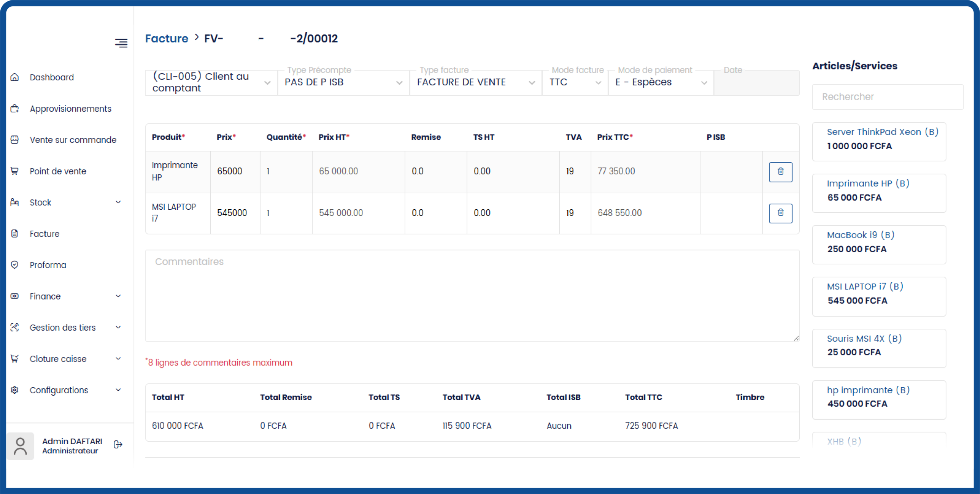Click the logout icon beside Admin DAFTARI
980x494 pixels.
click(118, 445)
